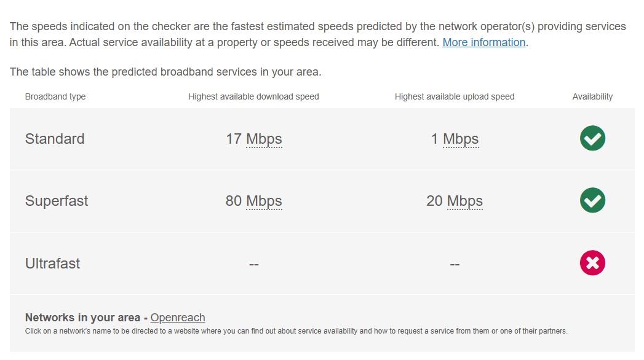Open the More information link
Screen dimensions: 644x360
point(484,42)
